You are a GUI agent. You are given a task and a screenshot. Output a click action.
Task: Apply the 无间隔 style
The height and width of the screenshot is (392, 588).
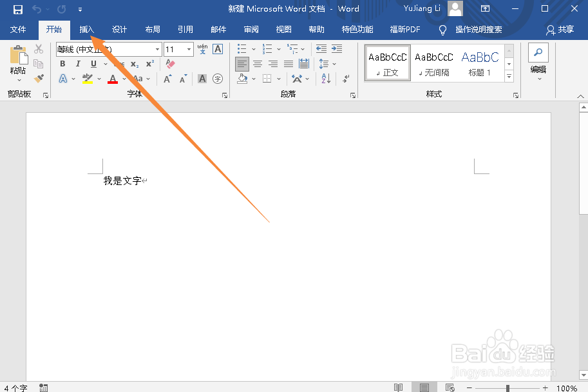434,63
